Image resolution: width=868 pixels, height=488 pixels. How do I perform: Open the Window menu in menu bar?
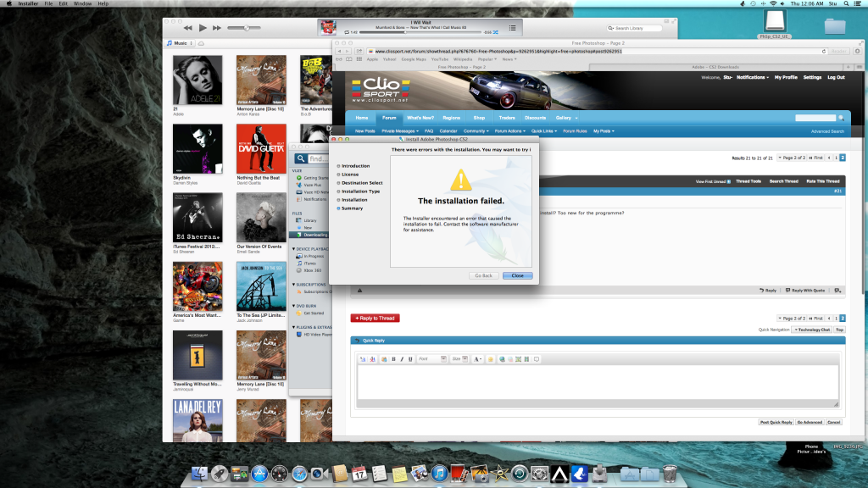pos(82,4)
